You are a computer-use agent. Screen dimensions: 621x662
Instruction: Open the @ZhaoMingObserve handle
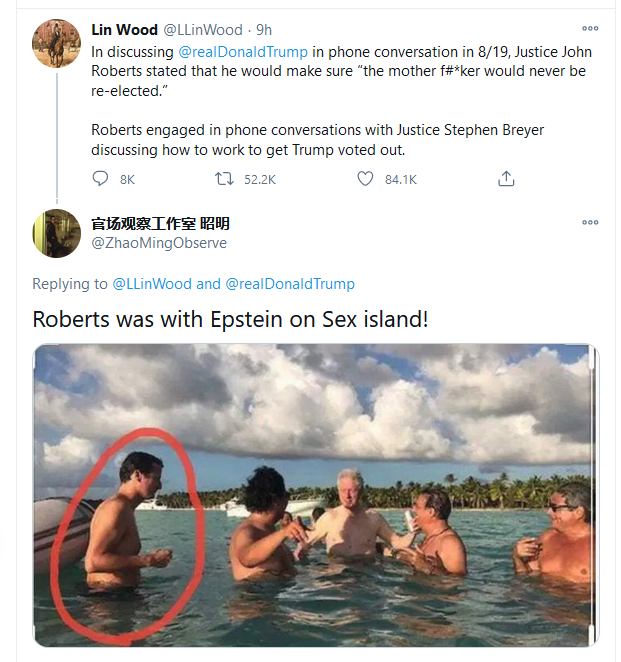(x=159, y=243)
